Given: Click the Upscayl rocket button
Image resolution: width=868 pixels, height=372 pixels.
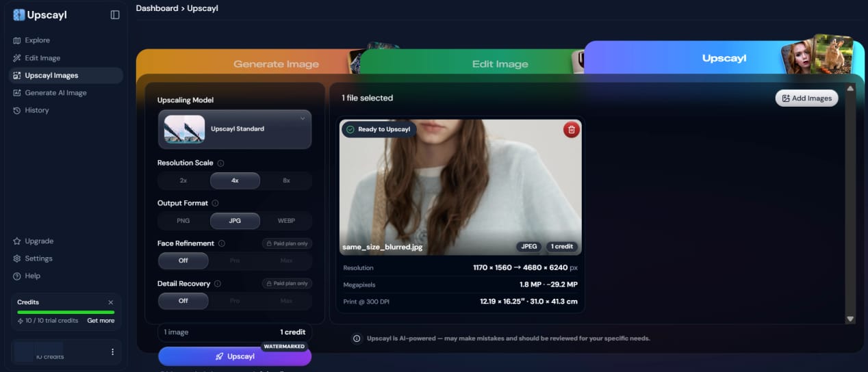Looking at the screenshot, I should click(235, 356).
